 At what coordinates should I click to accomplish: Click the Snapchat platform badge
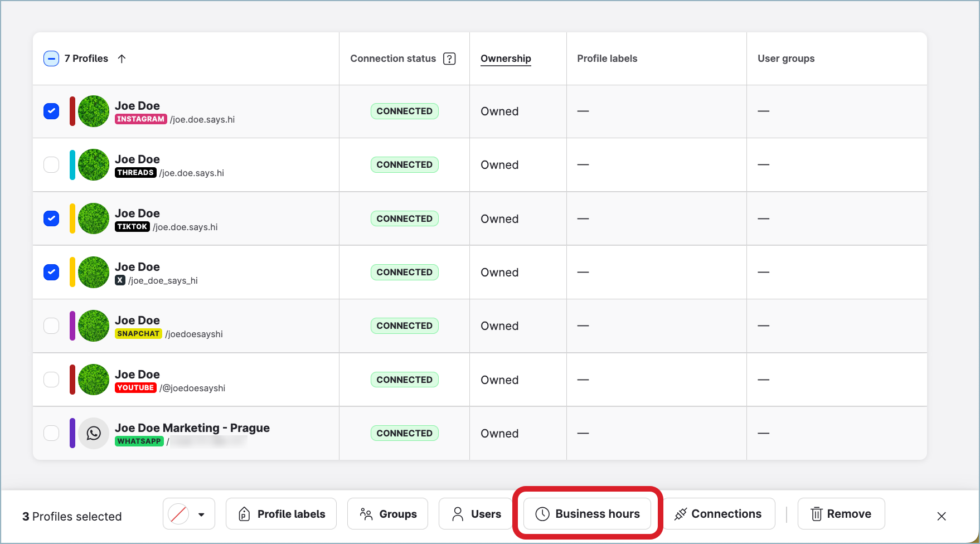pyautogui.click(x=138, y=334)
